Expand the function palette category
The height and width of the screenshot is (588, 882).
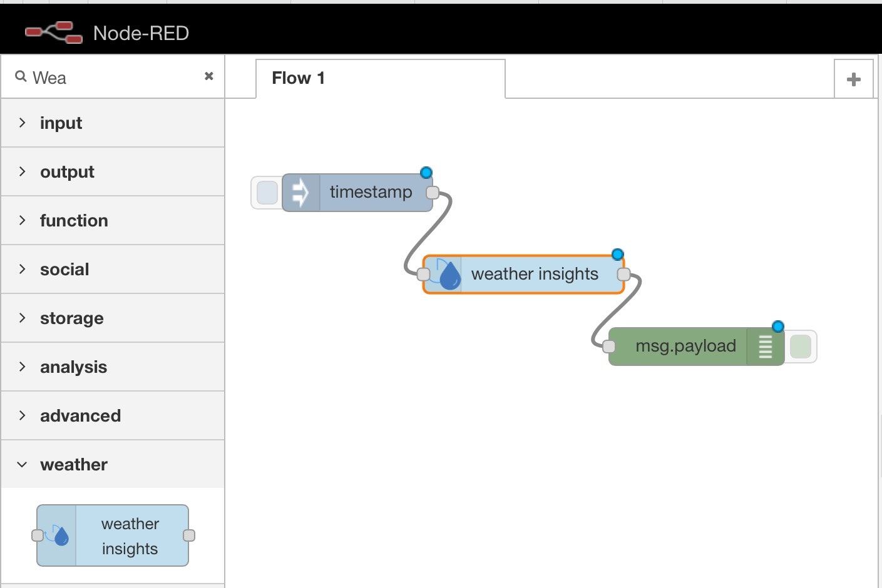point(113,221)
